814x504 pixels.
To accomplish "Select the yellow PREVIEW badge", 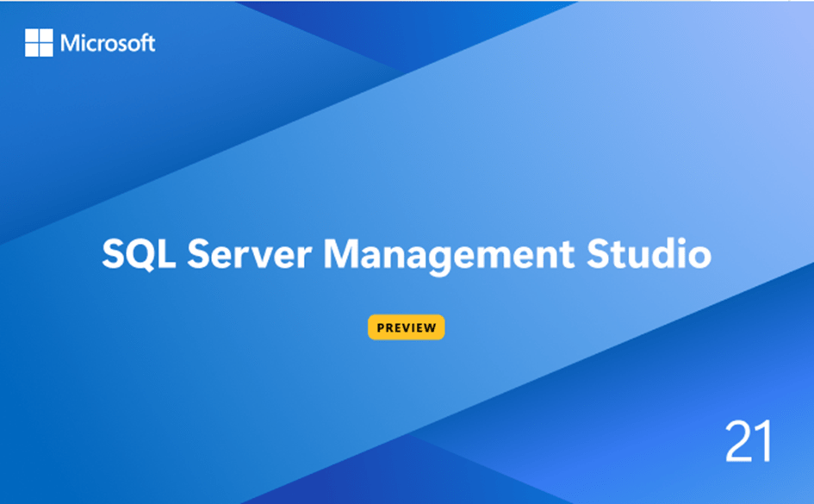I will click(x=407, y=327).
